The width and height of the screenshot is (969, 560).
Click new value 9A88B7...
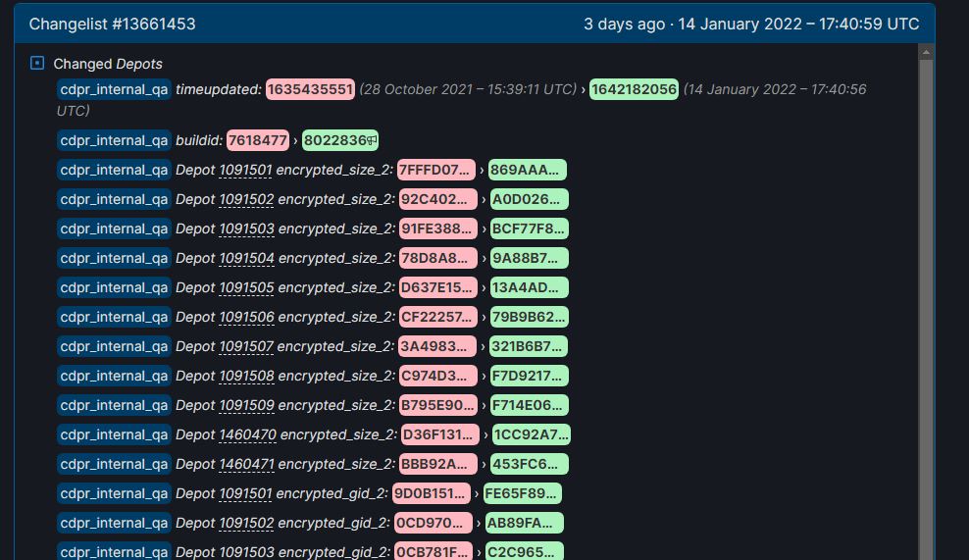(529, 258)
